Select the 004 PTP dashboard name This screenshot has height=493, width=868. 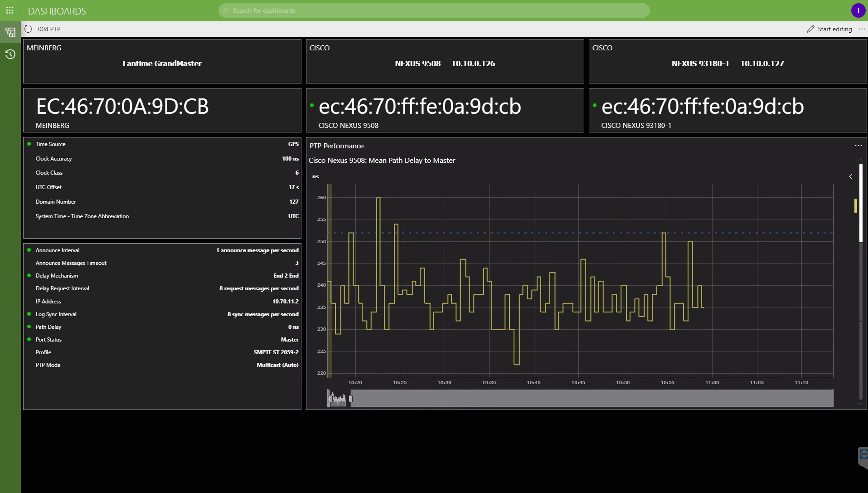[49, 29]
